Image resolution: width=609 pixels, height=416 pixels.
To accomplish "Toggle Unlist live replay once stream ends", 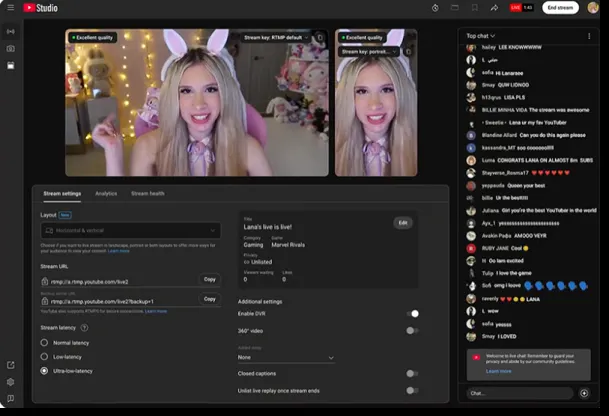I will pos(412,390).
